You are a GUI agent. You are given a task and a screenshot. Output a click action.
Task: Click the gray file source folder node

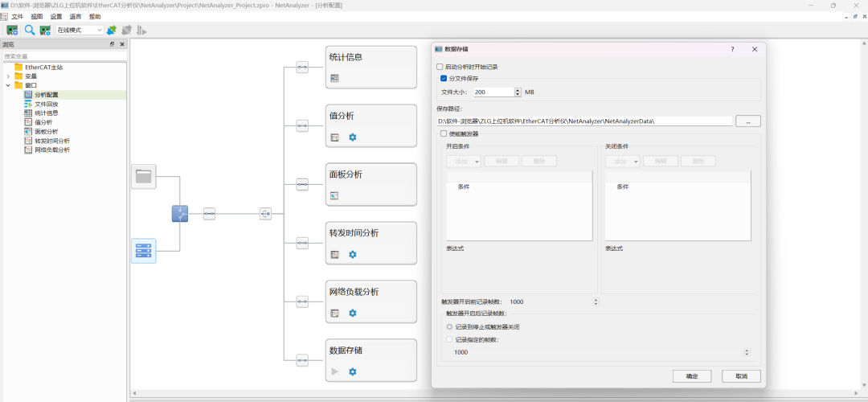143,177
